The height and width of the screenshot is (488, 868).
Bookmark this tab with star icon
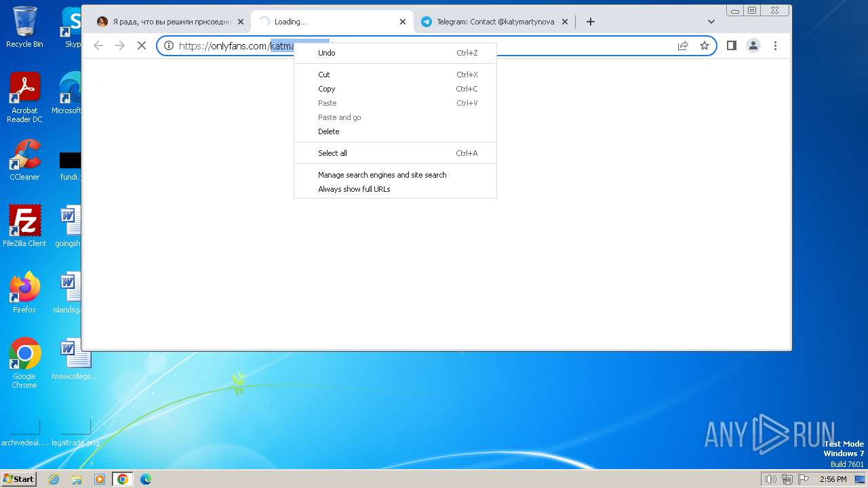point(705,45)
